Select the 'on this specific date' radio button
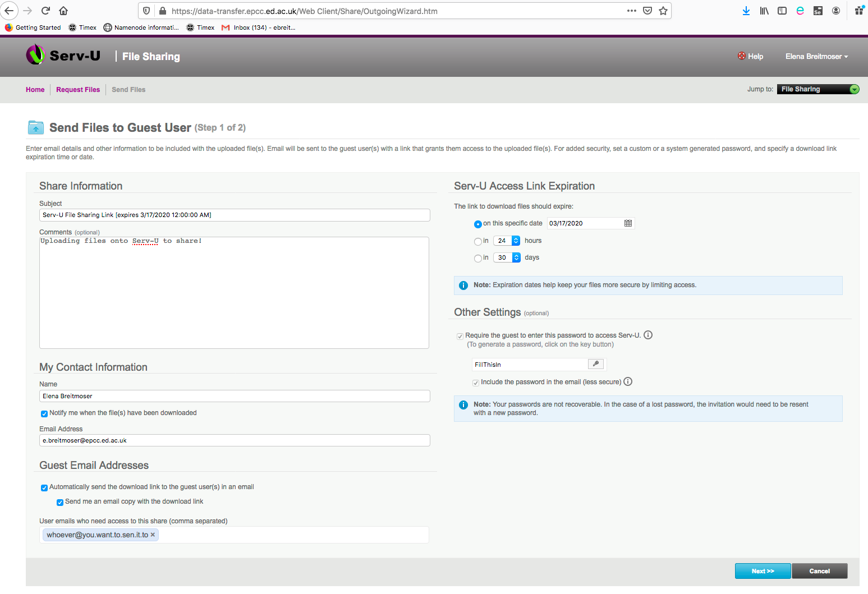This screenshot has width=868, height=594. point(477,224)
